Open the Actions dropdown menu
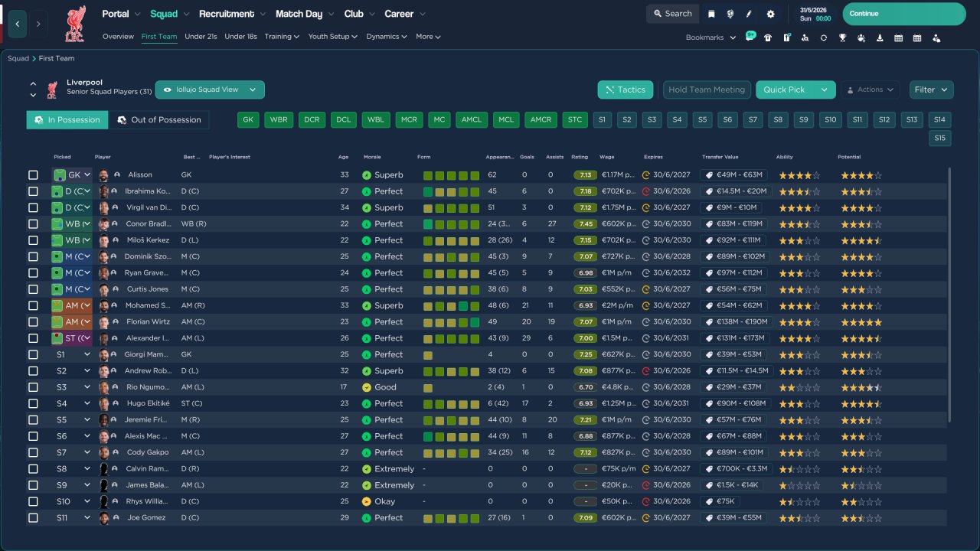This screenshot has height=551, width=980. tap(871, 90)
